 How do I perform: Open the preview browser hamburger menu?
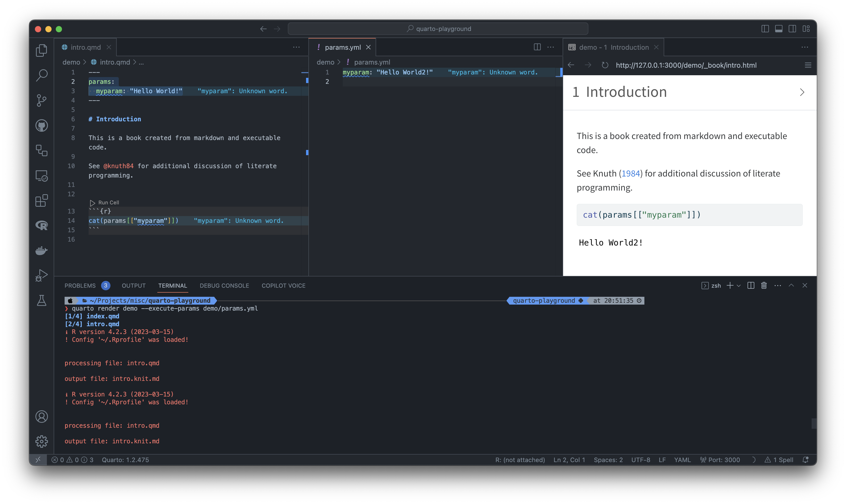808,65
